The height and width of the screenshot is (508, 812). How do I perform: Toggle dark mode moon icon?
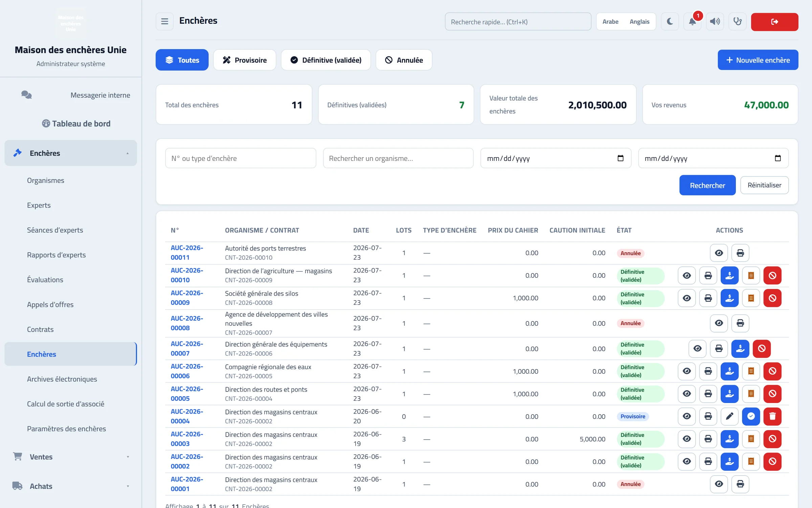click(670, 22)
